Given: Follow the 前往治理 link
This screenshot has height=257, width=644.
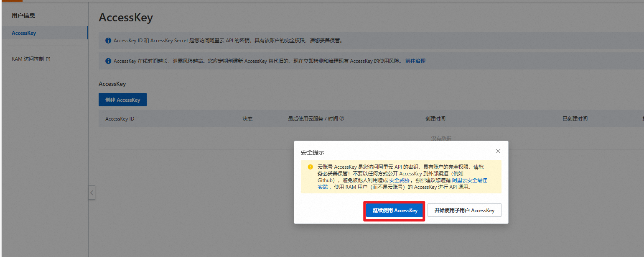Looking at the screenshot, I should pyautogui.click(x=415, y=61).
